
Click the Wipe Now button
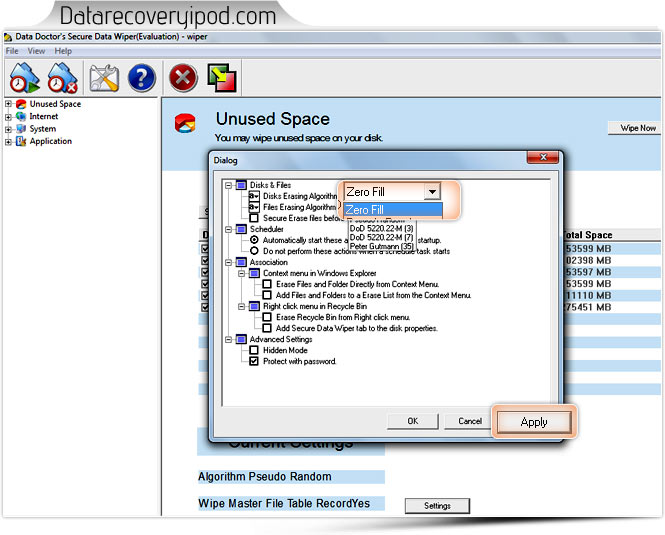pos(635,128)
